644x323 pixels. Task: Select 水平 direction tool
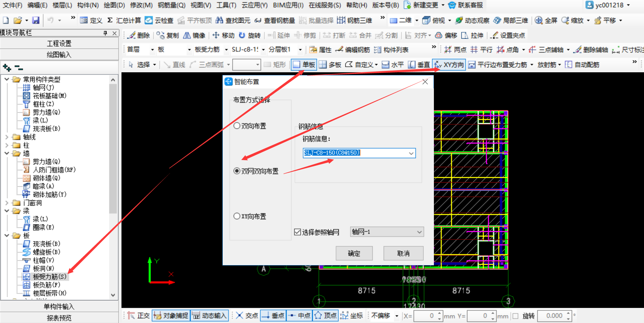(x=393, y=64)
